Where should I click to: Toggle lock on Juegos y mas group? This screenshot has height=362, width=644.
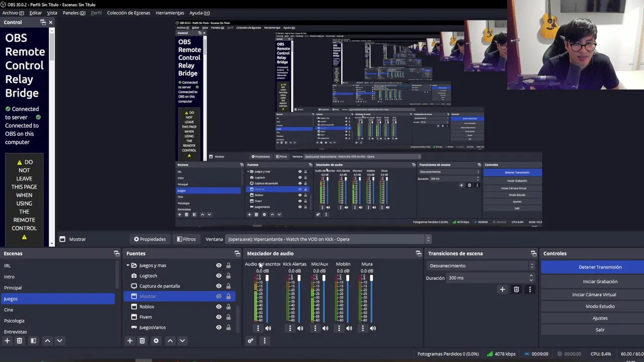coord(228,265)
